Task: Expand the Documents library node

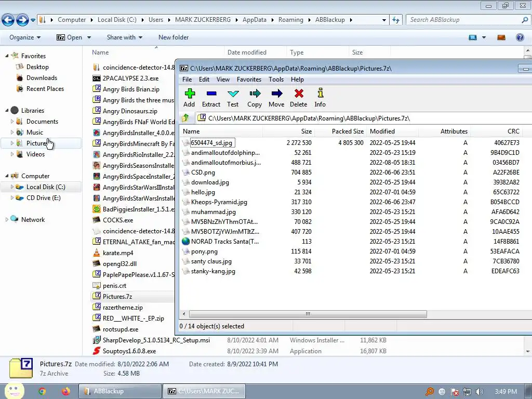Action: (x=12, y=121)
